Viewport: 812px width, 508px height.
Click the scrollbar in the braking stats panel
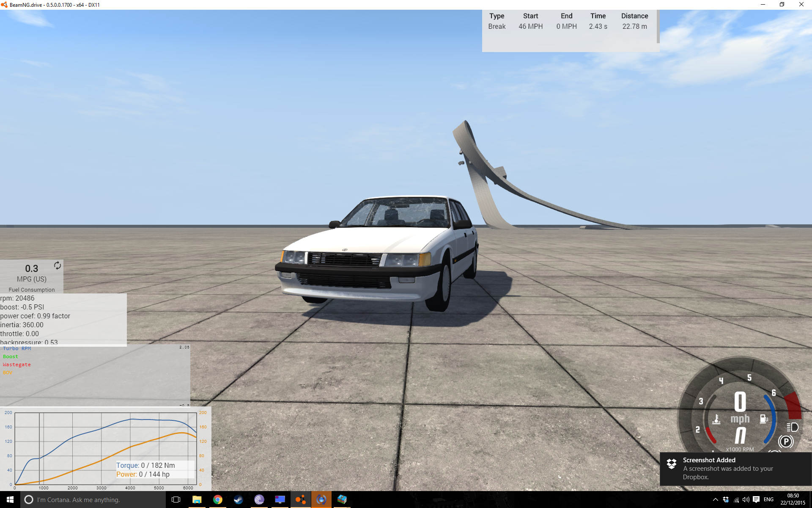point(658,27)
